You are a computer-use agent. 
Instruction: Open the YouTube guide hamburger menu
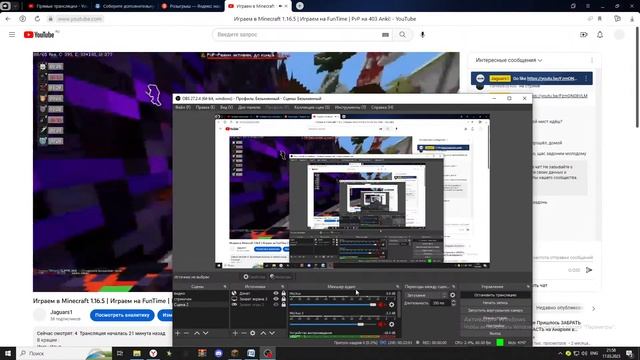pyautogui.click(x=12, y=35)
